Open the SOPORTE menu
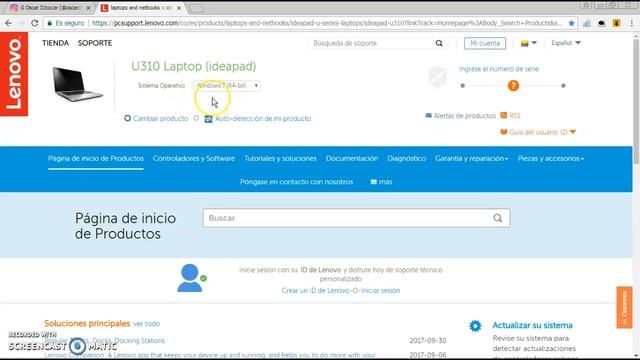The image size is (640, 360). [95, 43]
